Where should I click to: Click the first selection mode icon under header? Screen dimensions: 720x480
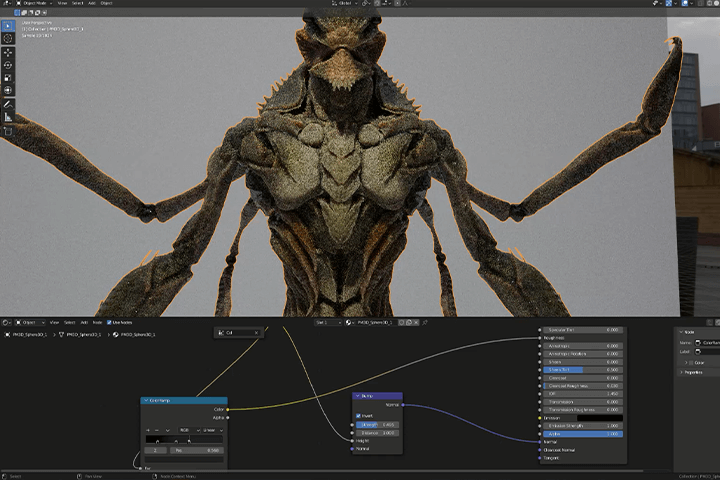[17, 13]
